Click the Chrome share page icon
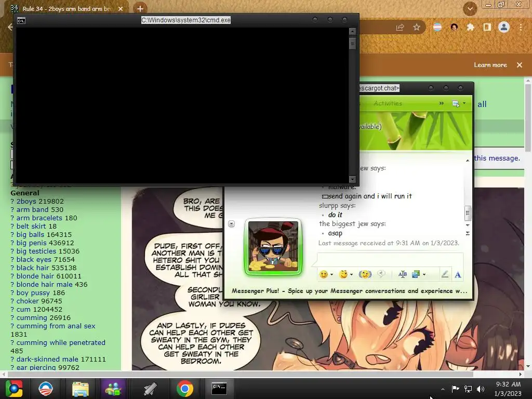The image size is (532, 399). click(x=400, y=28)
